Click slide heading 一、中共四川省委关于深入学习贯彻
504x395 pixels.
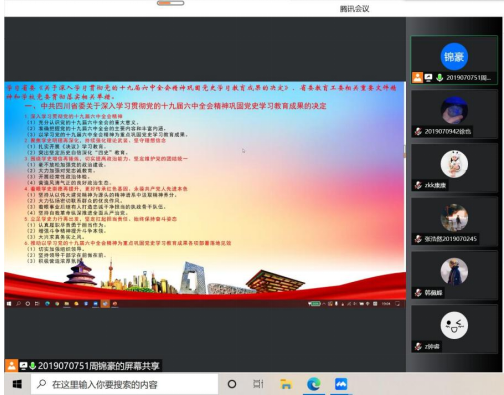pyautogui.click(x=175, y=106)
